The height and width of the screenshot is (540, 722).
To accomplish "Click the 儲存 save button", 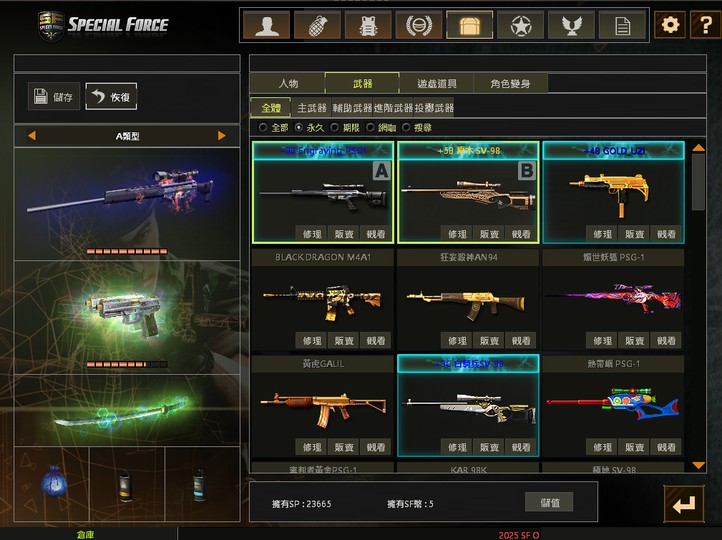I will tap(54, 96).
